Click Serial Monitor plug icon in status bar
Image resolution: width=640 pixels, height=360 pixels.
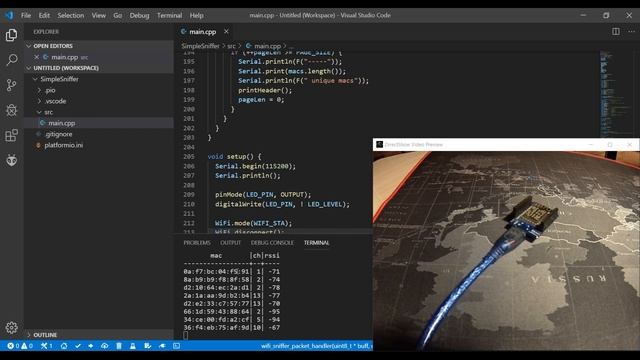[162, 346]
